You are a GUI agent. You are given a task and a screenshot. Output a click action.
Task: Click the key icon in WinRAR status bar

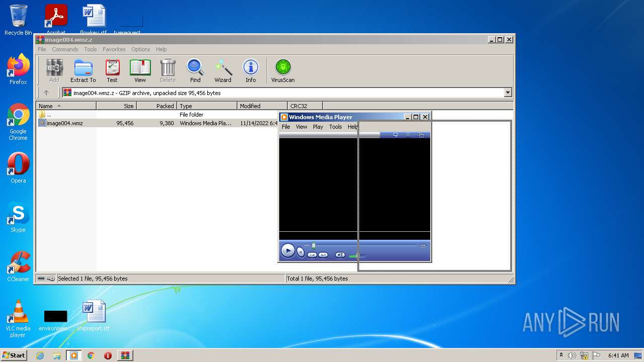click(51, 279)
